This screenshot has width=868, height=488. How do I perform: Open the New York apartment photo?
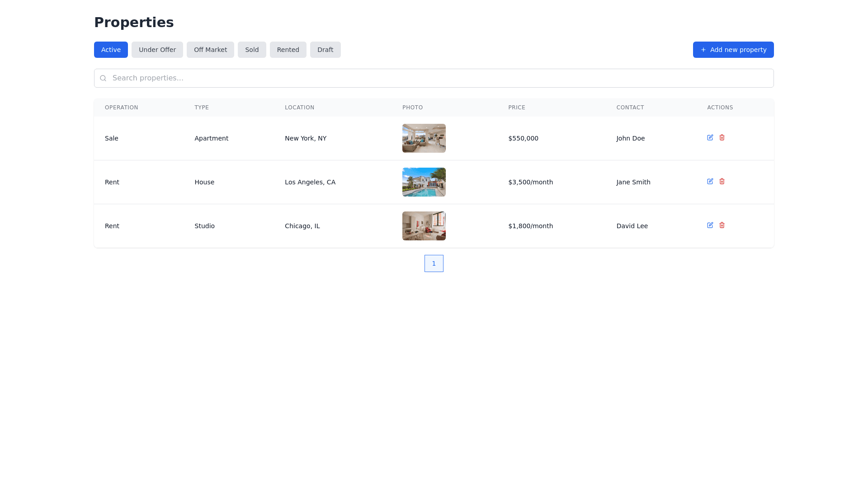(x=424, y=138)
